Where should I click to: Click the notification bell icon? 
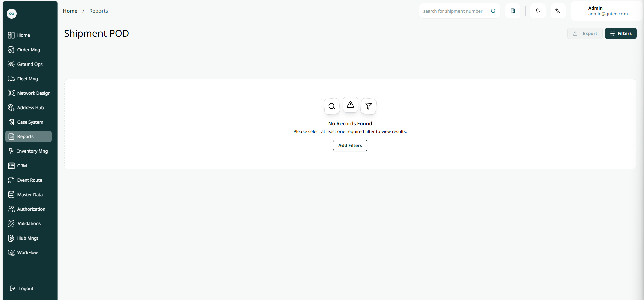coord(538,11)
